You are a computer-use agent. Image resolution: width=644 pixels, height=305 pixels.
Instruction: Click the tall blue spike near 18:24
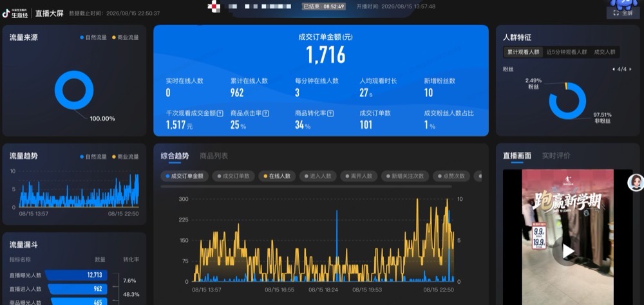click(x=337, y=245)
